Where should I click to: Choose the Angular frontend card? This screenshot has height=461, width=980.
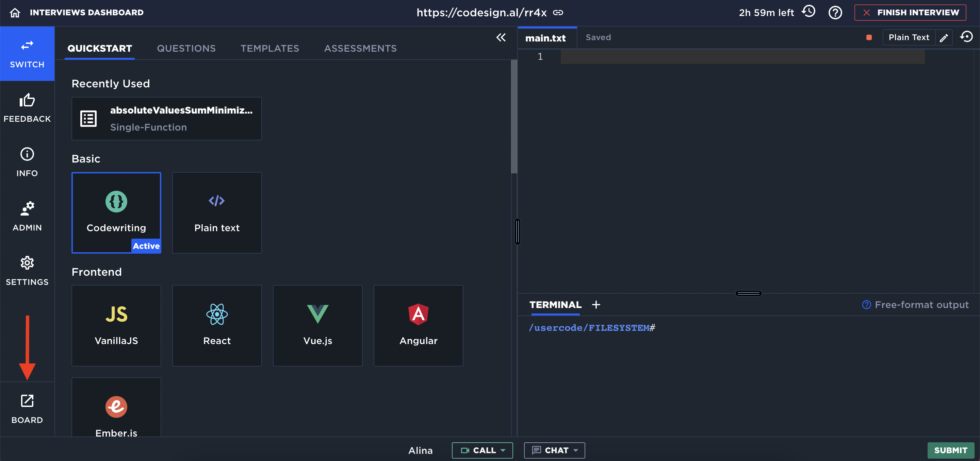[x=419, y=326]
